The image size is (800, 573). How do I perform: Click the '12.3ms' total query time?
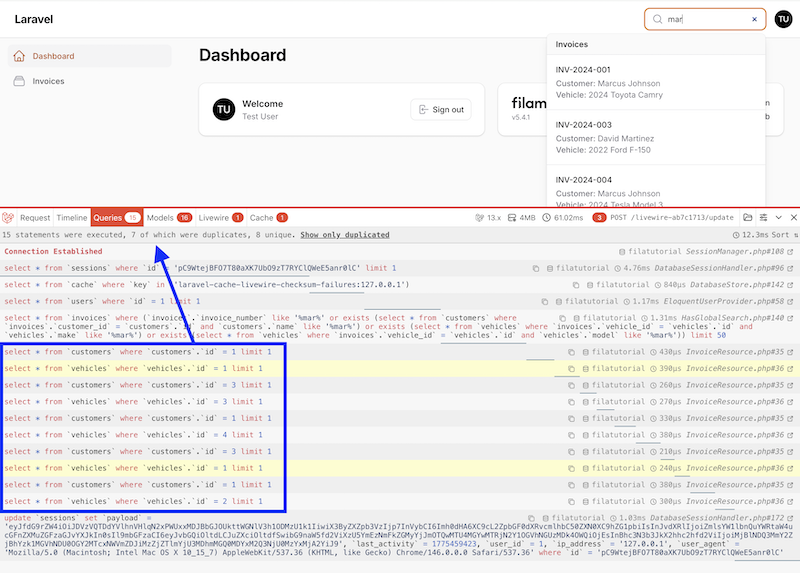[x=752, y=235]
